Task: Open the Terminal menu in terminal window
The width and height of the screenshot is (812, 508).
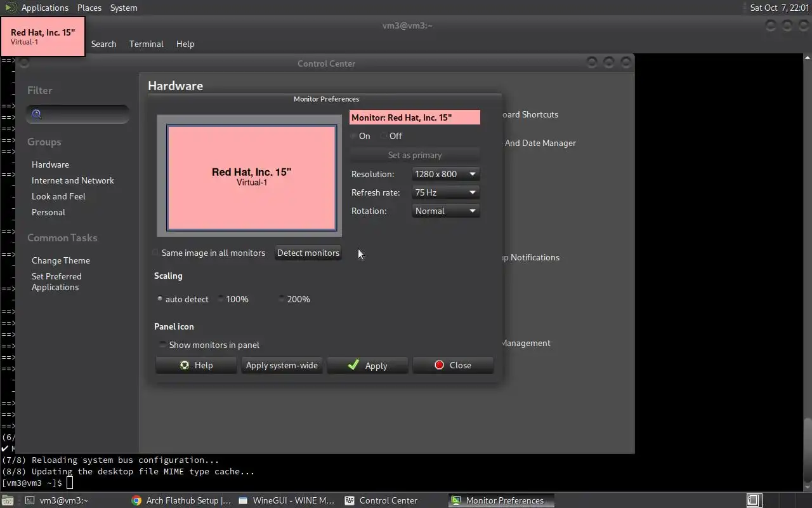Action: coord(146,44)
